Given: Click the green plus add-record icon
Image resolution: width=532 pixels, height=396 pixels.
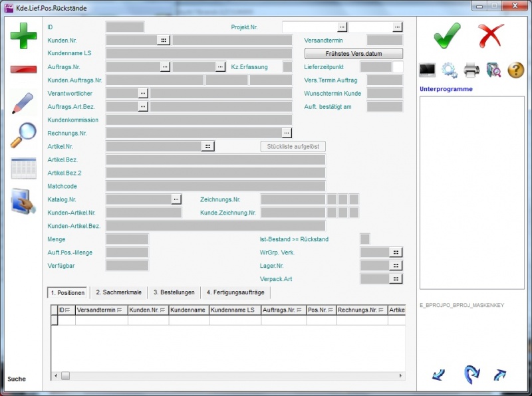Looking at the screenshot, I should coord(23,35).
